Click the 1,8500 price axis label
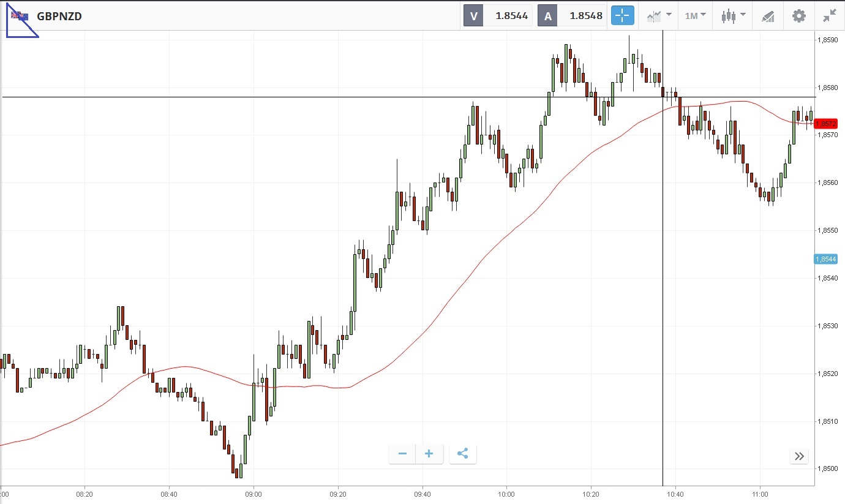The width and height of the screenshot is (845, 504). [827, 469]
